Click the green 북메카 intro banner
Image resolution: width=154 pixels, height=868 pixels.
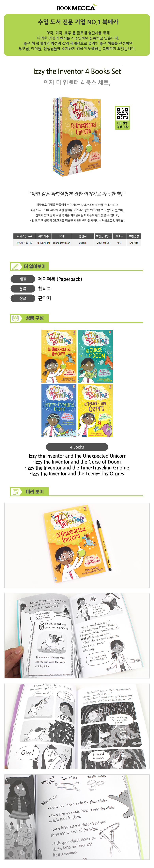(77, 35)
